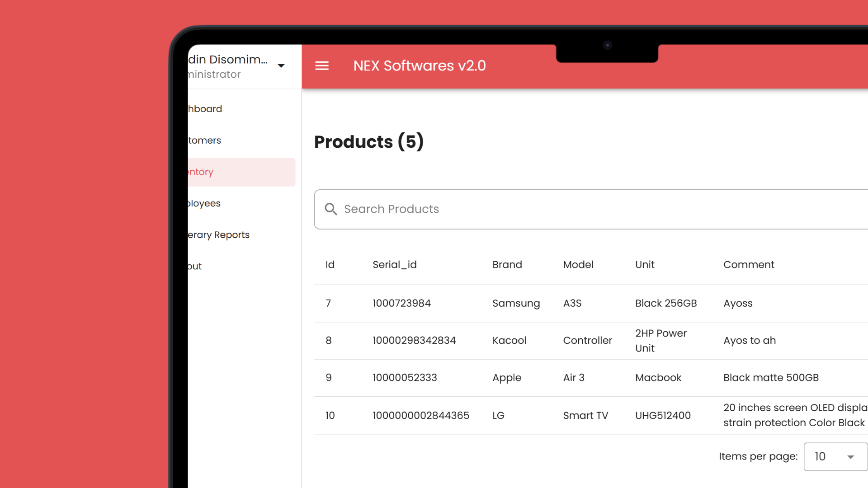Click the NEX Softwares v2.0 title
The image size is (868, 488).
(419, 66)
